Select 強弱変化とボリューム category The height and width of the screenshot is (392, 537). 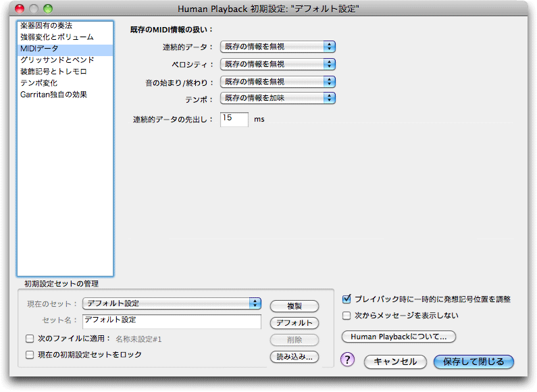(65, 37)
